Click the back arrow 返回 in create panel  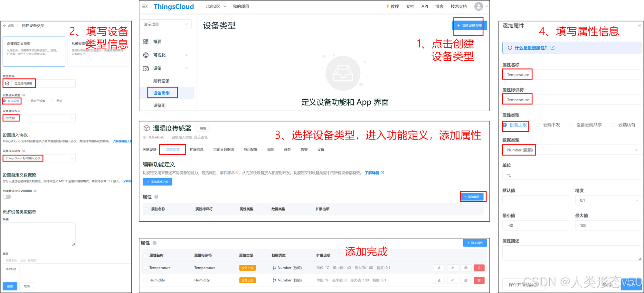pyautogui.click(x=8, y=26)
